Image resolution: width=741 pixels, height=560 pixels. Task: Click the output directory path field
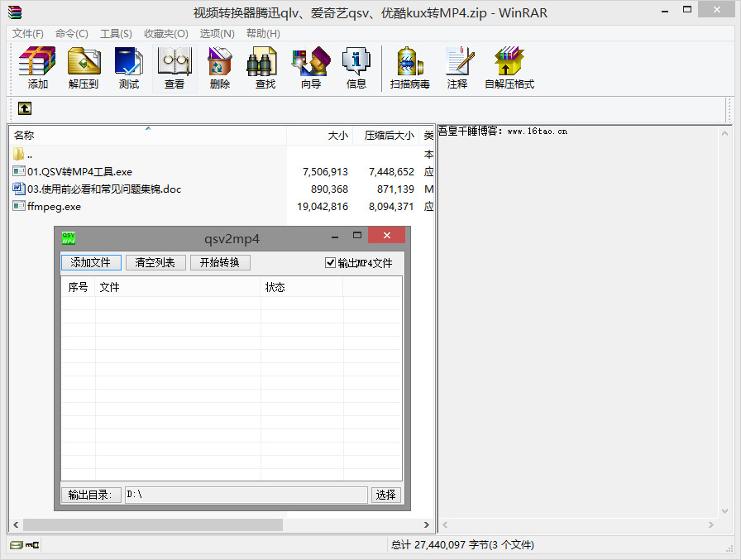click(245, 495)
